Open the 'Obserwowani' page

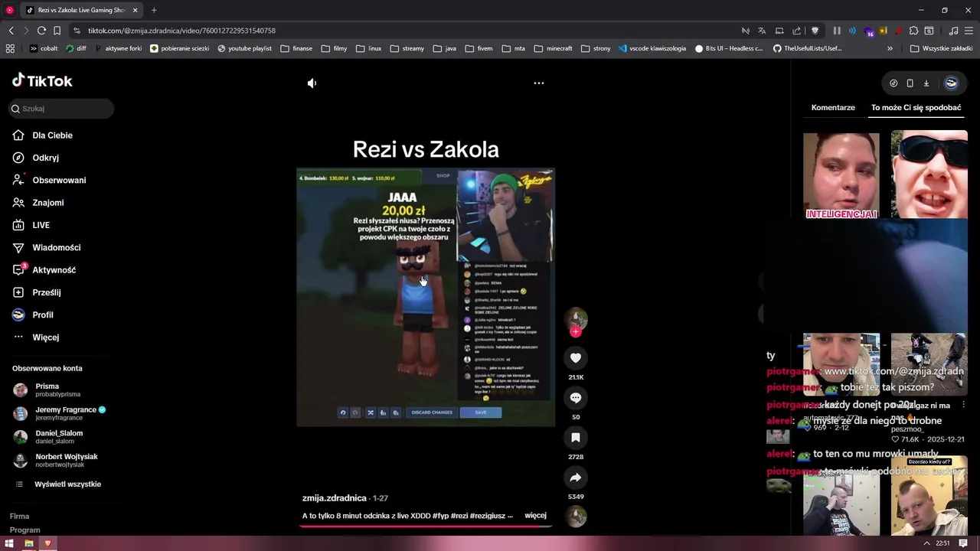coord(59,181)
